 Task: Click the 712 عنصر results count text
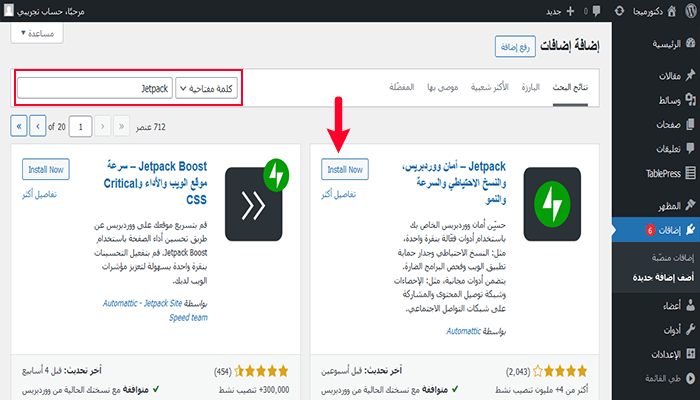click(150, 127)
